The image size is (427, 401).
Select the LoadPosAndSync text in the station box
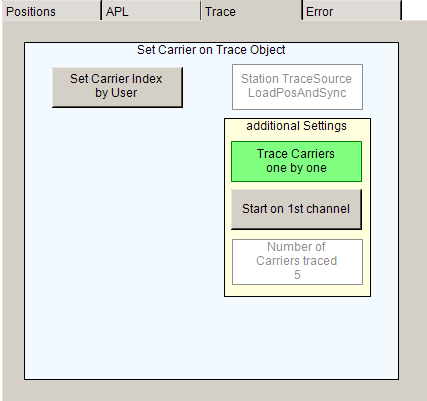pos(297,93)
